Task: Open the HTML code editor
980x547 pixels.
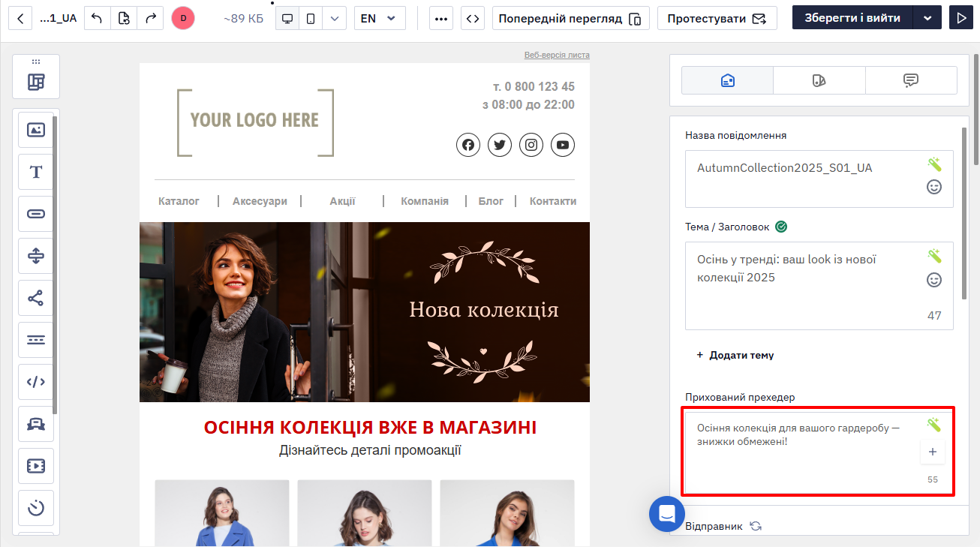Action: tap(472, 18)
